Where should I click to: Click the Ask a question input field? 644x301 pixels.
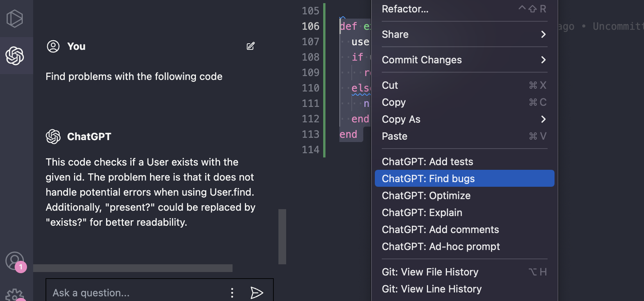coord(137,293)
